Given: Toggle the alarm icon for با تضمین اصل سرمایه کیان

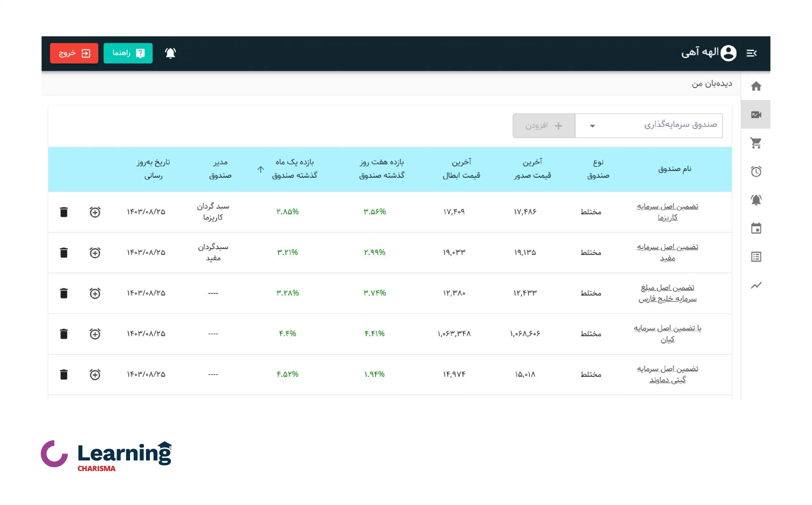Looking at the screenshot, I should 95,333.
